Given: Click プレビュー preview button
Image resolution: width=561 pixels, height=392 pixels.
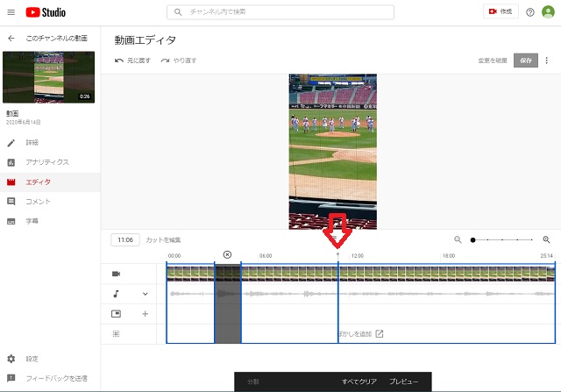Looking at the screenshot, I should pos(403,381).
